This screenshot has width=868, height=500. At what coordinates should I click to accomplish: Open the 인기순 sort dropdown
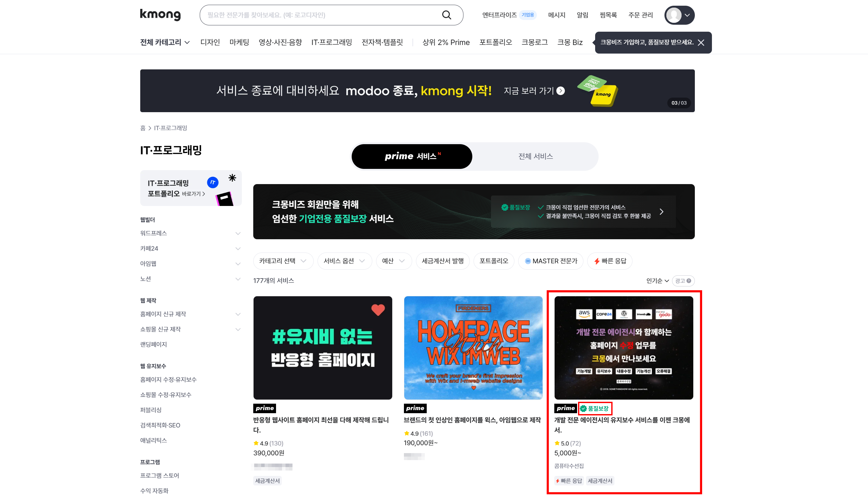(x=657, y=281)
